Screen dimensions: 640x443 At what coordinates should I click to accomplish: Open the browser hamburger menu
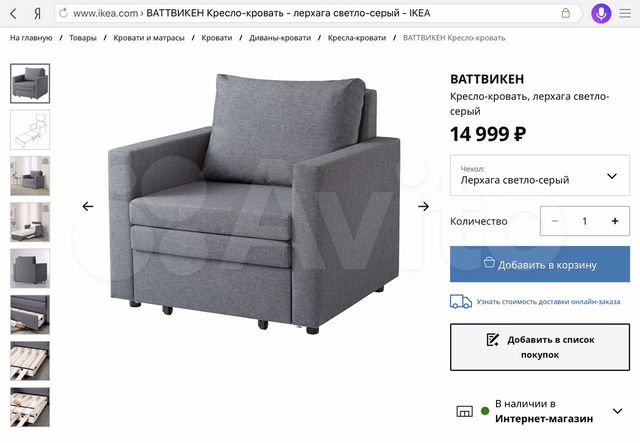tap(625, 13)
